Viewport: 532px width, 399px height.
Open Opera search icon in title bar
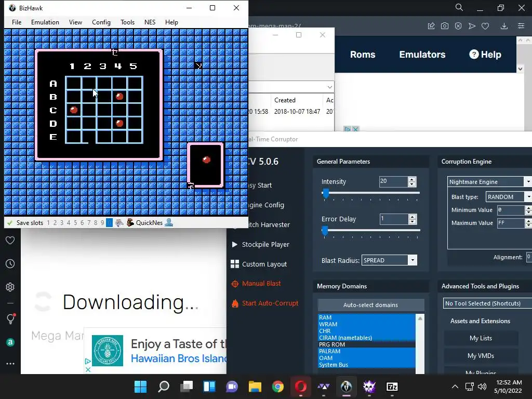[x=459, y=7]
